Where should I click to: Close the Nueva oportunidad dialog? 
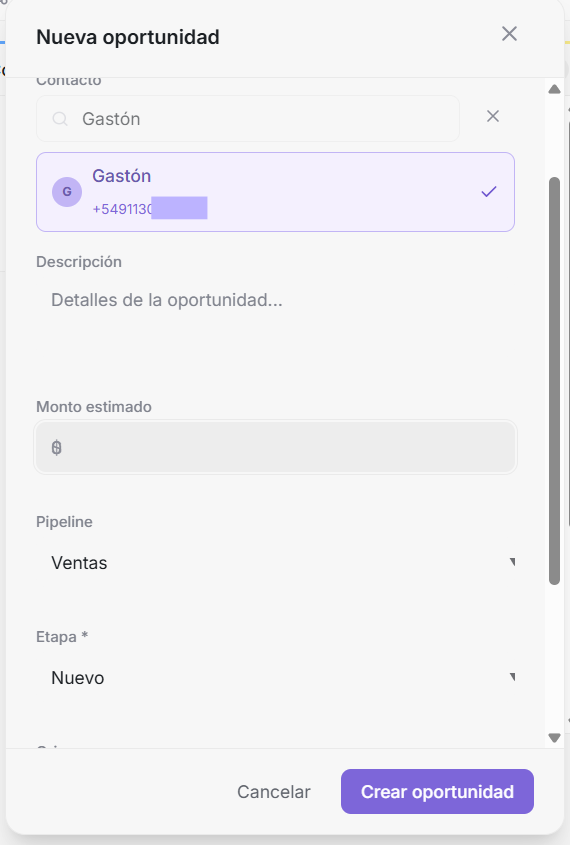click(x=509, y=34)
